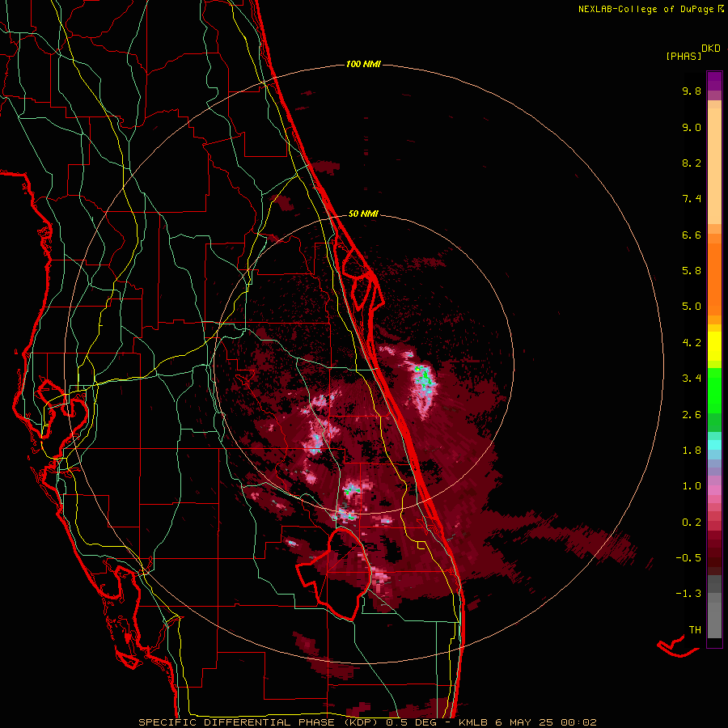The height and width of the screenshot is (728, 728).
Task: Click the Specific Differential Phase caption at the bottom
Action: pos(367,722)
